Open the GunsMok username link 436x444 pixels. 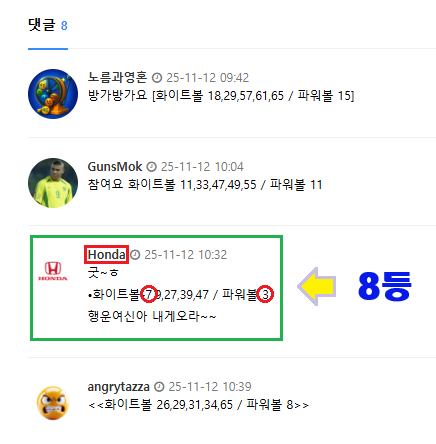[115, 166]
